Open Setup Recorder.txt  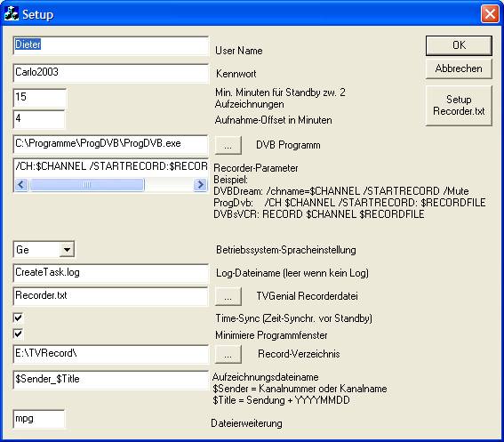[x=459, y=105]
